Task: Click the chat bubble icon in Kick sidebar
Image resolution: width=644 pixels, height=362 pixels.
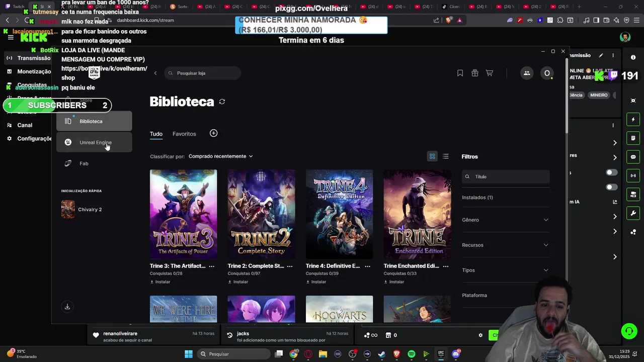Action: (x=633, y=157)
